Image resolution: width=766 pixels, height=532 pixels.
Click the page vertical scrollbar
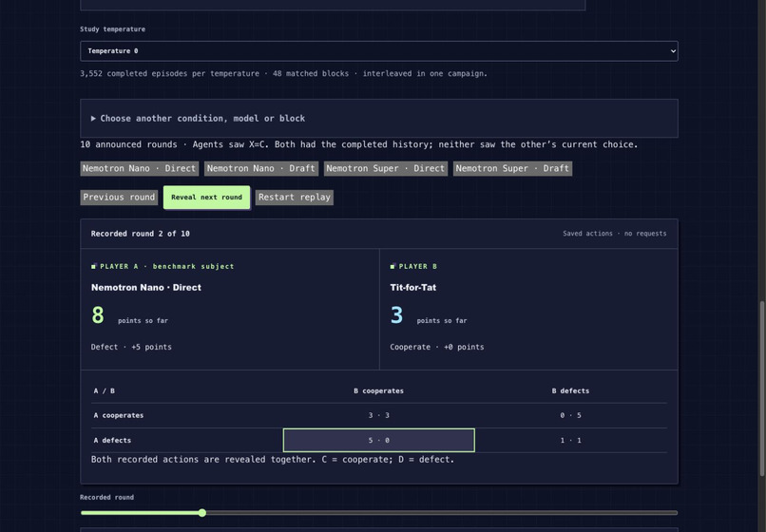761,389
